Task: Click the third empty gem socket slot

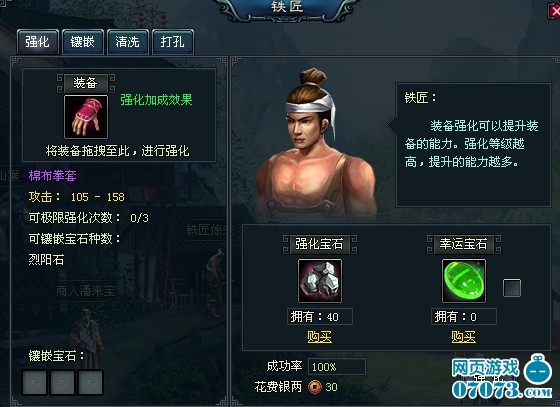Action: [x=90, y=382]
